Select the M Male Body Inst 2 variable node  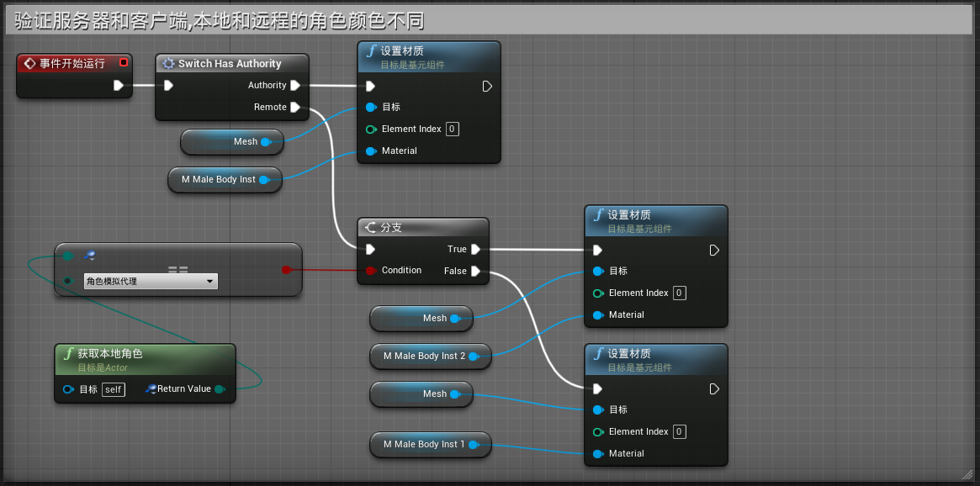(425, 357)
